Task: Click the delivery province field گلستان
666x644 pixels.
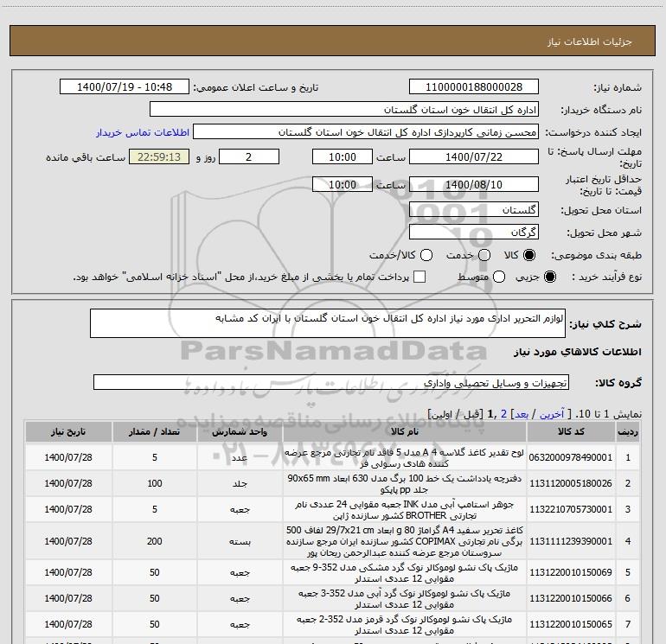Action: (474, 210)
